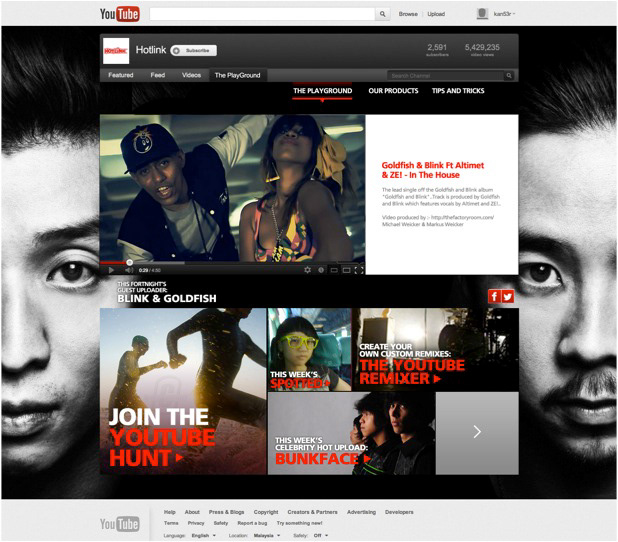Open the Bunkface celebrity upload tile
The height and width of the screenshot is (542, 618).
tap(352, 433)
